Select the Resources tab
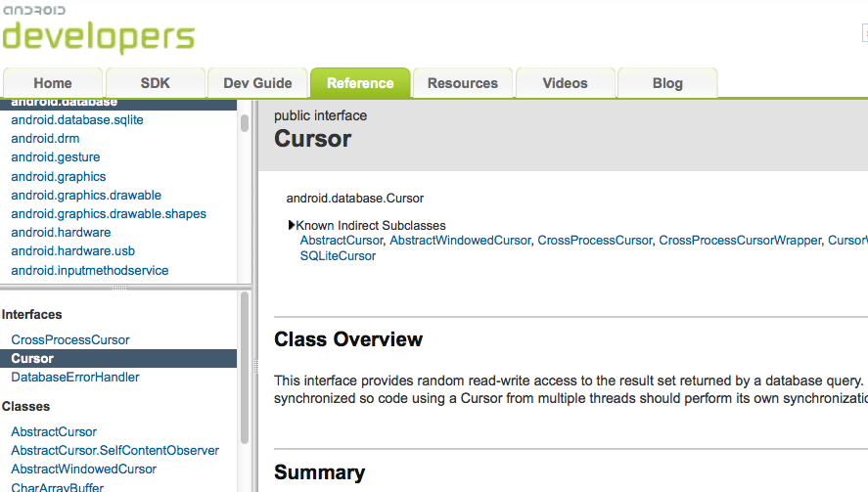 point(463,83)
